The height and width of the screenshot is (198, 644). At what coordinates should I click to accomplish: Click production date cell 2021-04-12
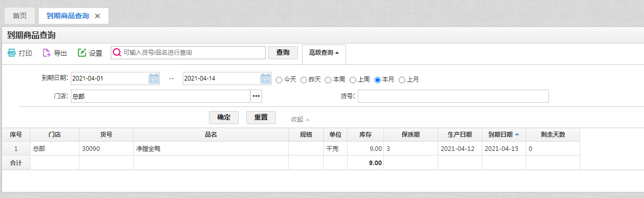tap(460, 149)
